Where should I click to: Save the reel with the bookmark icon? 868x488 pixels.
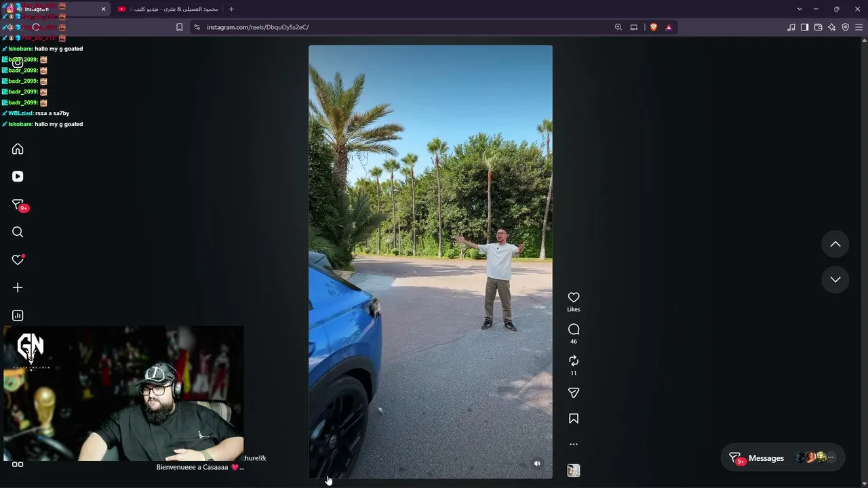pyautogui.click(x=574, y=419)
